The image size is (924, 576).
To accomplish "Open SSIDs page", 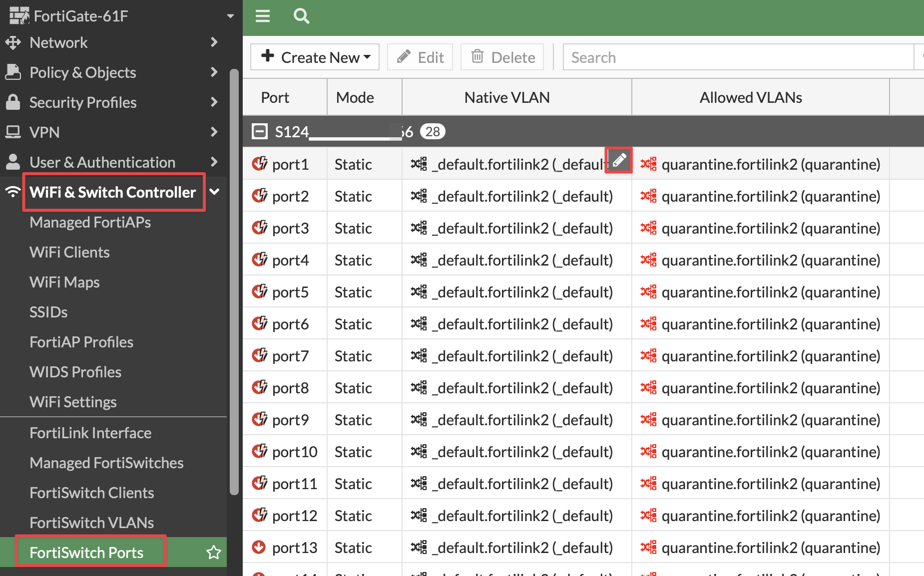I will (48, 312).
